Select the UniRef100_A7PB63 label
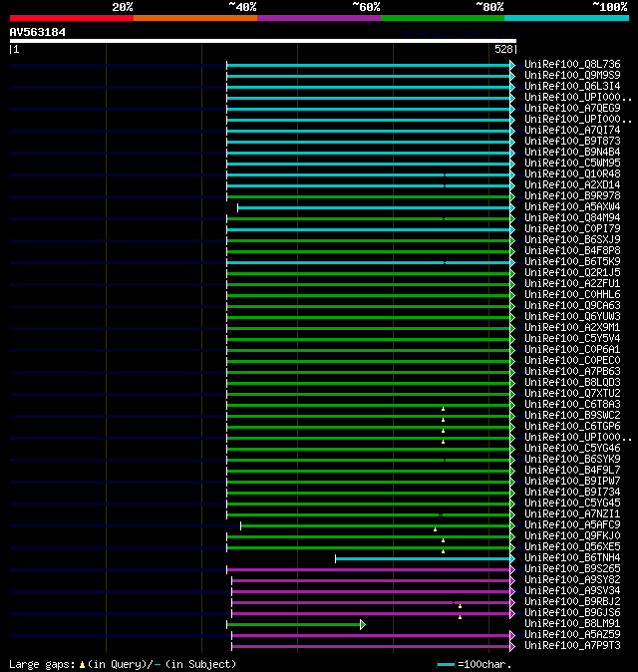 click(x=572, y=372)
